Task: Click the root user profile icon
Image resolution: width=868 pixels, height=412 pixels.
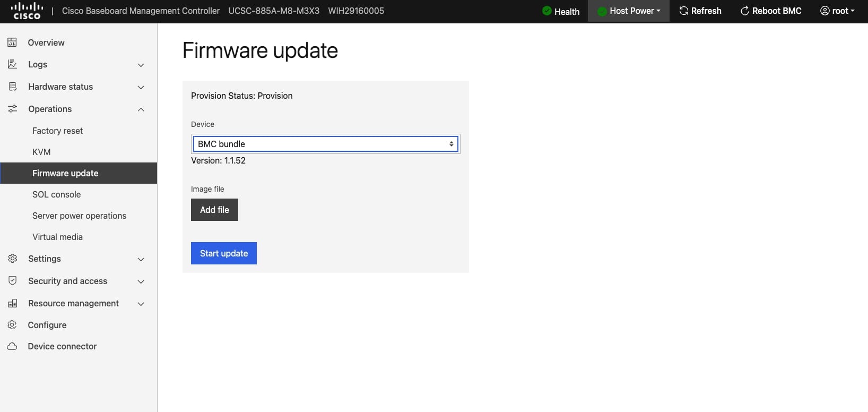Action: click(x=824, y=11)
